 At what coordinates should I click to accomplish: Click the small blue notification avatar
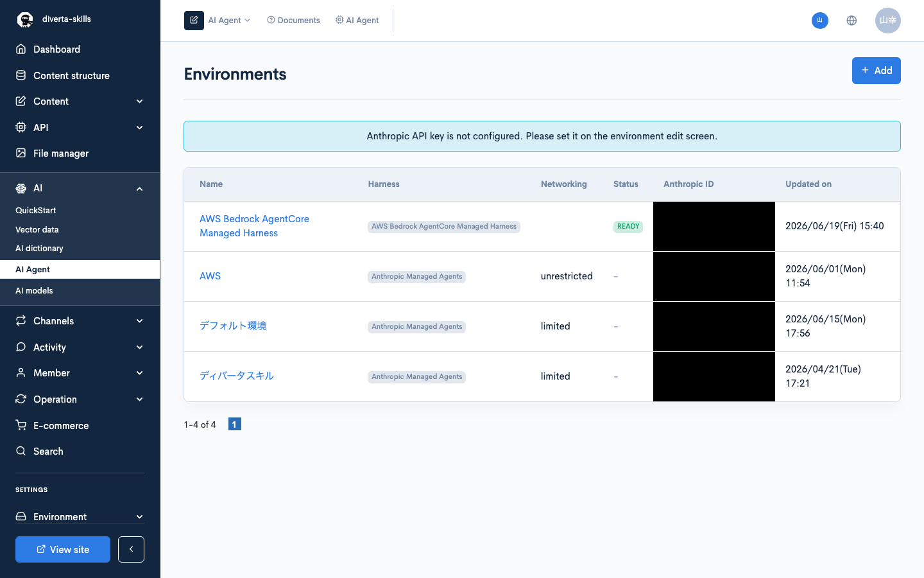pyautogui.click(x=820, y=21)
